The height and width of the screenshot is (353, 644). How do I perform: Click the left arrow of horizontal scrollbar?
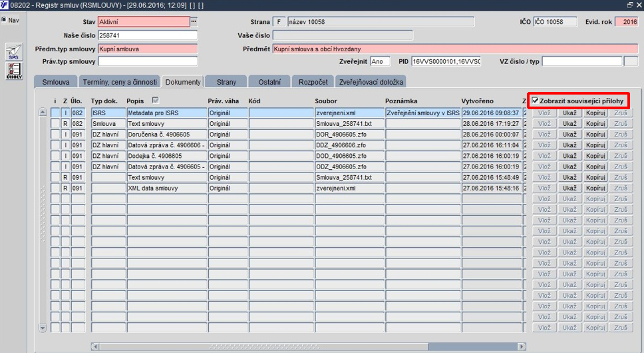click(95, 346)
